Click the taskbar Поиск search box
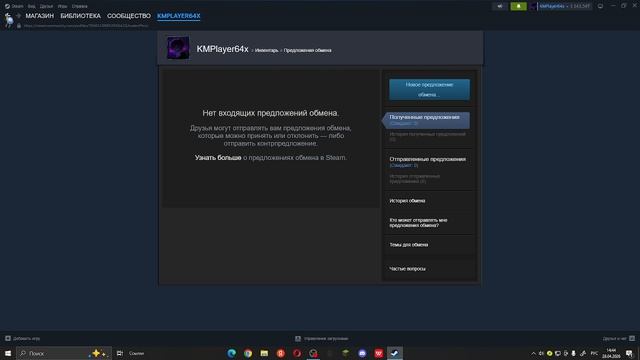640x360 pixels. coord(64,353)
